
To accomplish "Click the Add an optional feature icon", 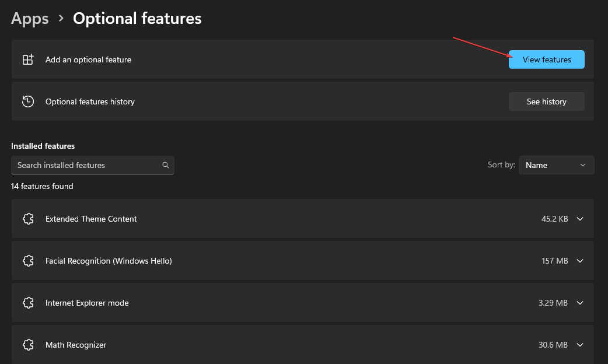I will coord(28,59).
